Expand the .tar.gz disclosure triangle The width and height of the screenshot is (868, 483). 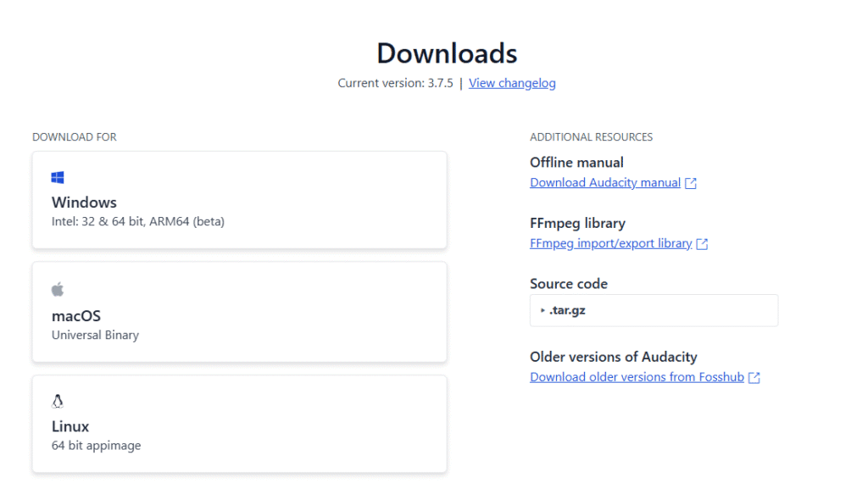(x=542, y=310)
